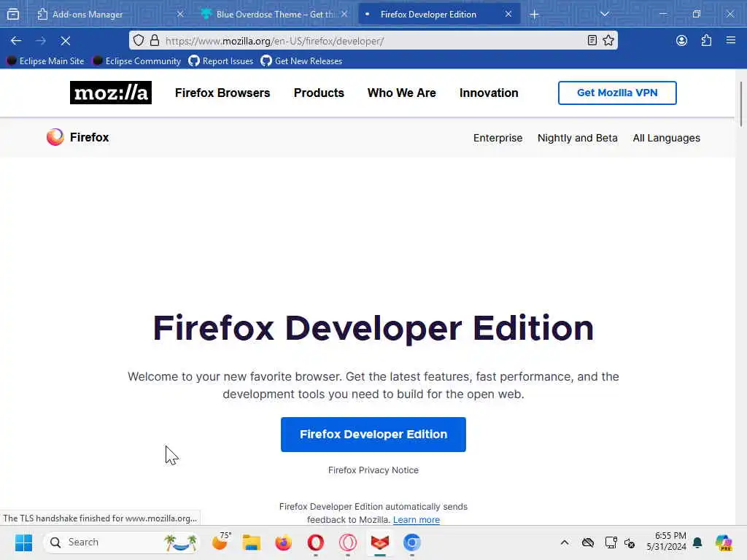Open the Windows Start menu

(23, 542)
